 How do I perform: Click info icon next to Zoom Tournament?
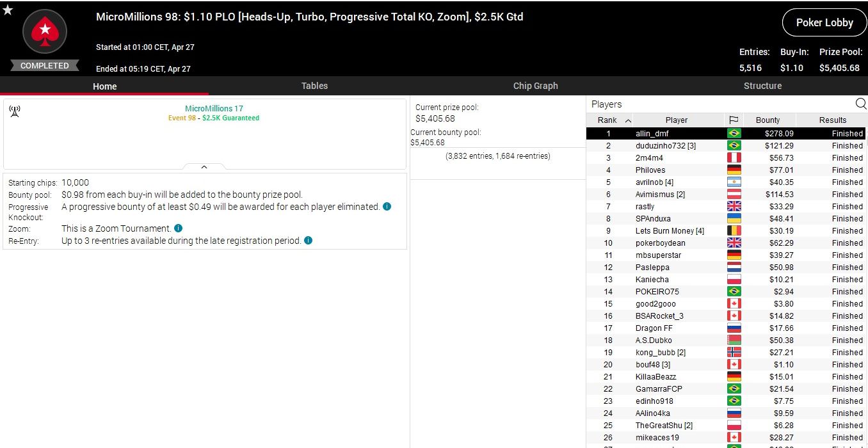click(179, 228)
